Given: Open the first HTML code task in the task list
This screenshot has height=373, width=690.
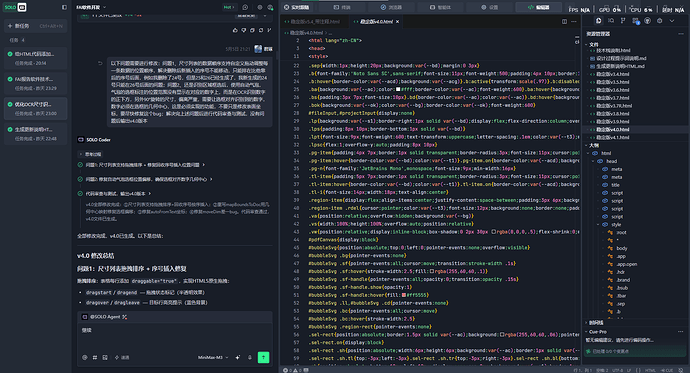Looking at the screenshot, I should click(x=36, y=58).
